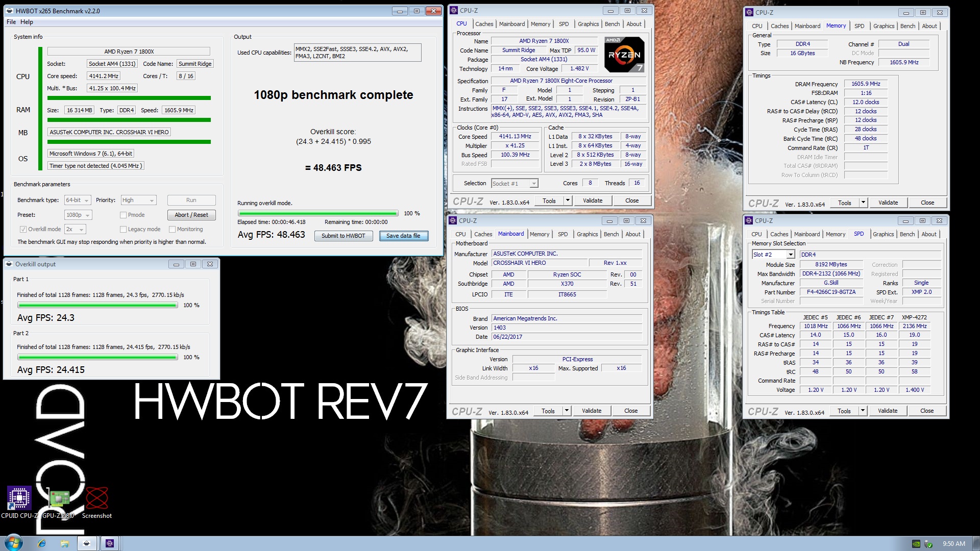Click the Overkill output title bar icon
Image resolution: width=980 pixels, height=551 pixels.
[9, 264]
